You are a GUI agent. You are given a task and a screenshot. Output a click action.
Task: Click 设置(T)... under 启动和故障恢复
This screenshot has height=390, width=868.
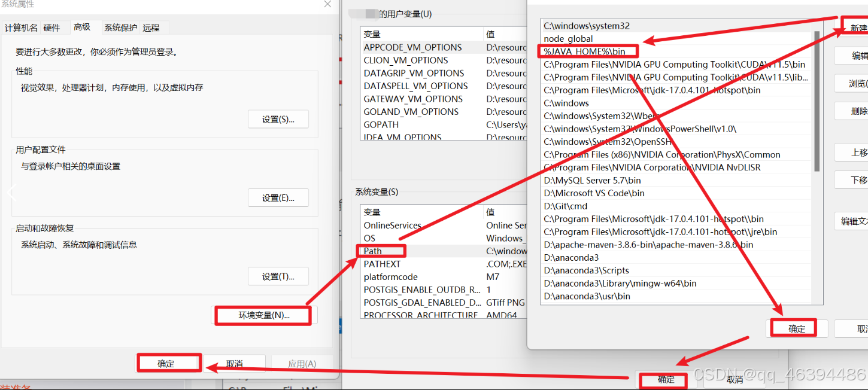click(278, 276)
